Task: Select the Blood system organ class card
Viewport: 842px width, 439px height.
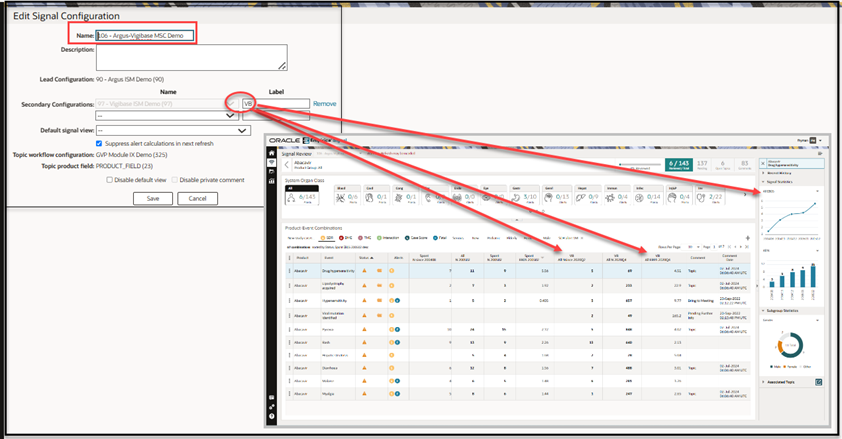Action: click(x=346, y=195)
